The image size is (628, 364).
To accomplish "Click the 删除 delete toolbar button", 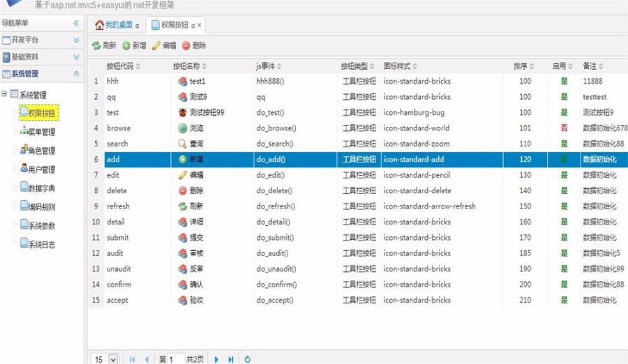I will click(x=194, y=45).
